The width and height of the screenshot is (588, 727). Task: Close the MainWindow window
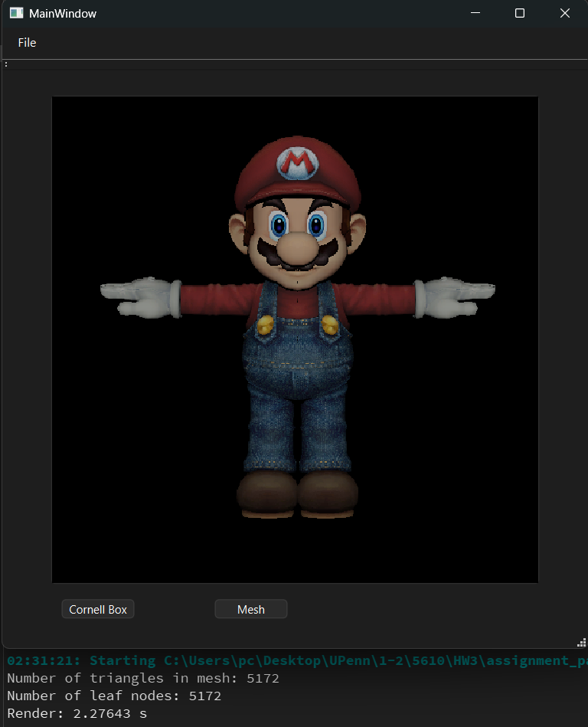(564, 13)
